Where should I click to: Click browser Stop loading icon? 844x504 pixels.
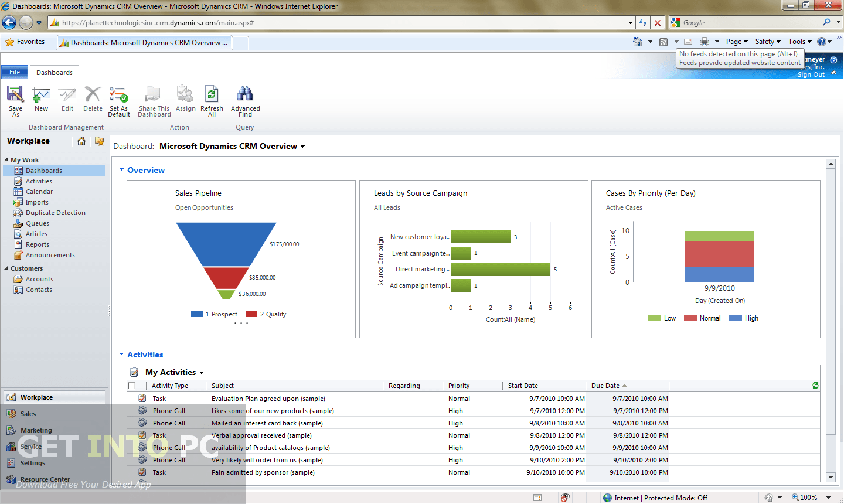pos(658,23)
